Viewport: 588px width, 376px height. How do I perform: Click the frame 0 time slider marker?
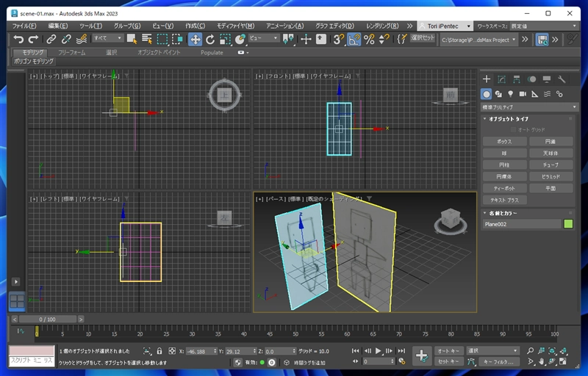pyautogui.click(x=37, y=331)
